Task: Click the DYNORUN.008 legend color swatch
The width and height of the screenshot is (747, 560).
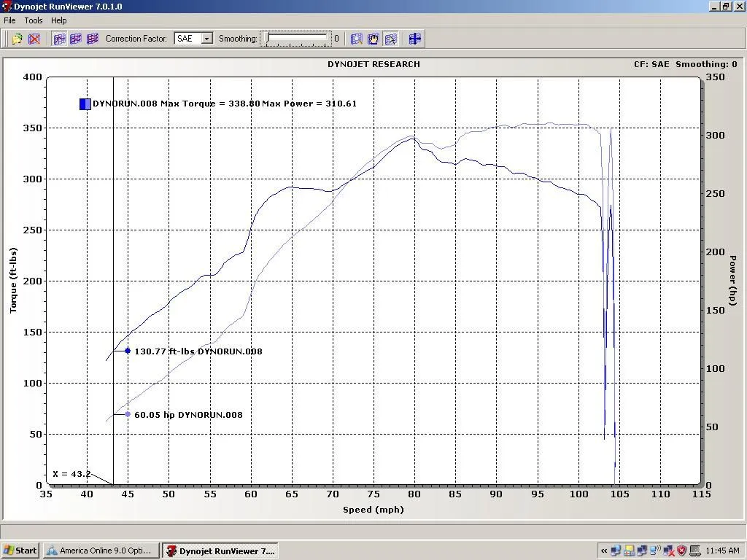Action: pyautogui.click(x=85, y=104)
